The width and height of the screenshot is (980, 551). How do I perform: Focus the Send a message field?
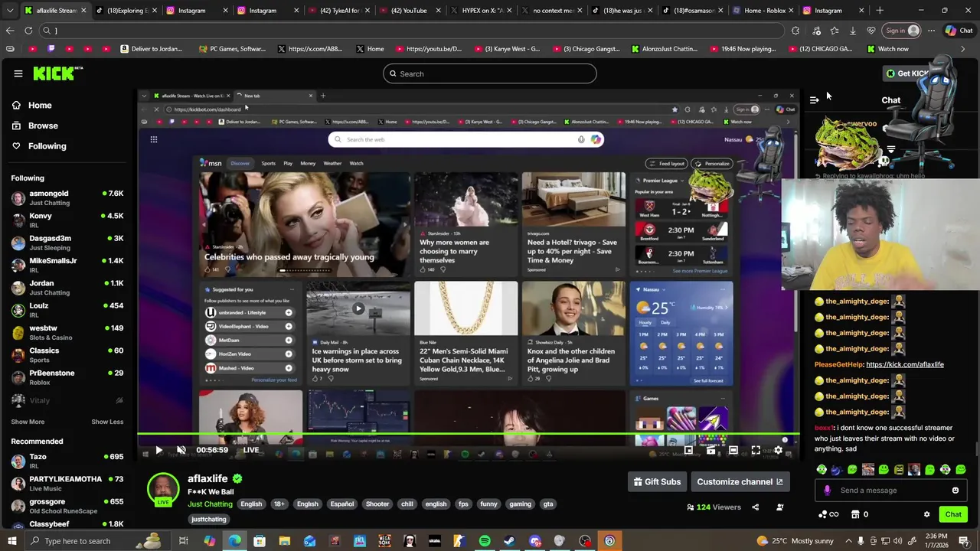[x=891, y=491]
